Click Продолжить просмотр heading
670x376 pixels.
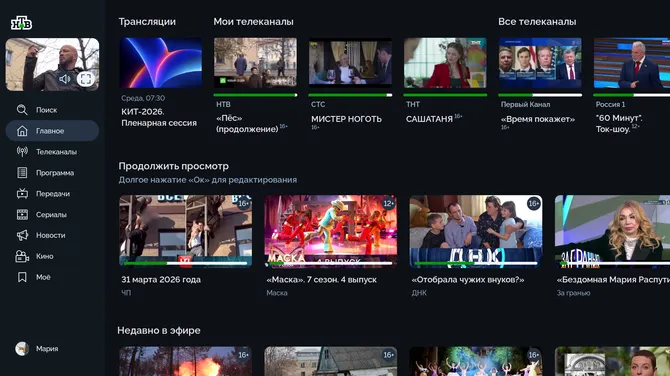click(x=173, y=166)
